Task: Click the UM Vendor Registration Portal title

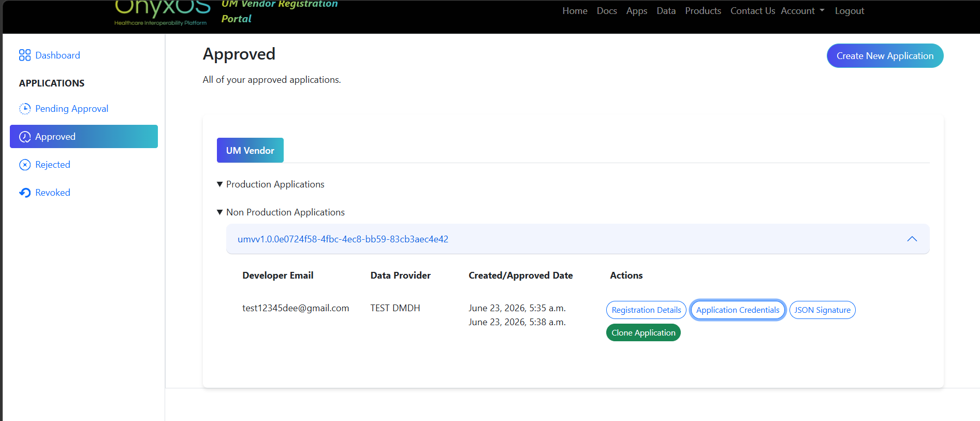Action: (280, 11)
